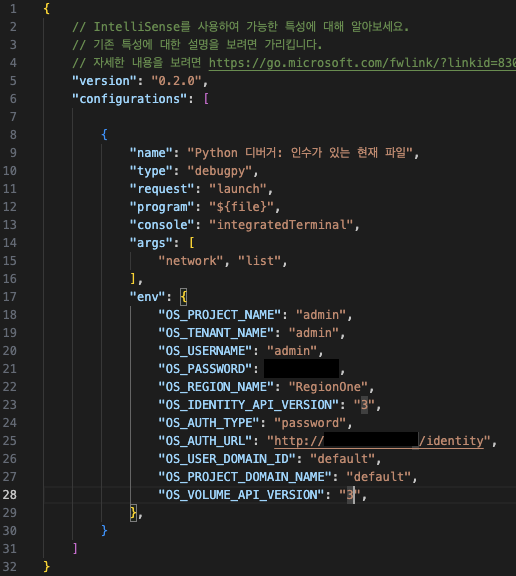Select the "list" argument string
Image resolution: width=516 pixels, height=576 pixels.
(259, 261)
